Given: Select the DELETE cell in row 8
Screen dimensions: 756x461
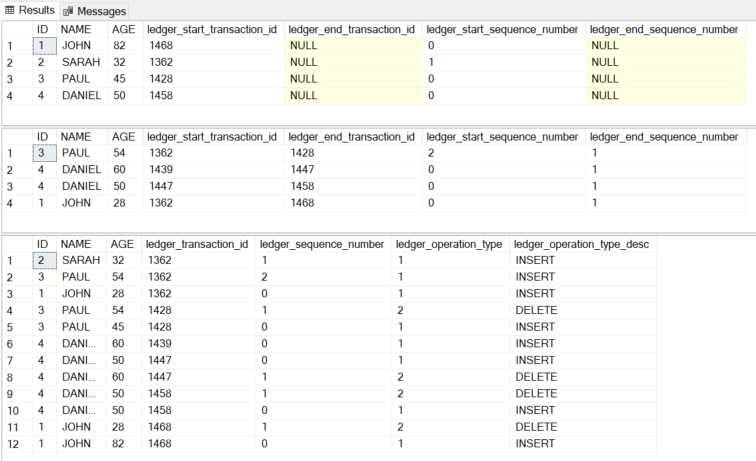Looking at the screenshot, I should [583, 377].
